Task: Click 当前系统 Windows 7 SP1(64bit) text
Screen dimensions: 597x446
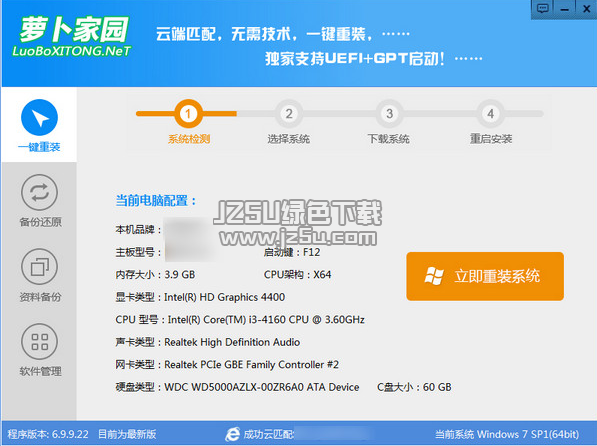Action: (507, 434)
